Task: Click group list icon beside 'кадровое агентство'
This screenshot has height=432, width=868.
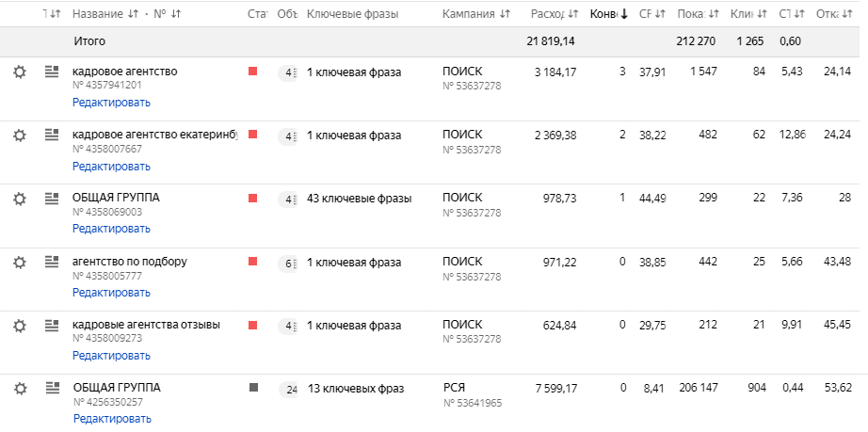Action: tap(52, 72)
